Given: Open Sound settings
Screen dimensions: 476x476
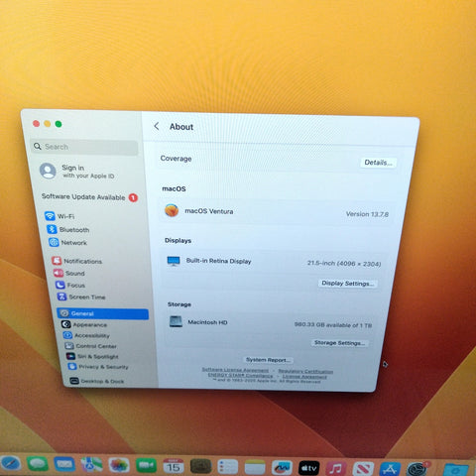Looking at the screenshot, I should (x=69, y=273).
